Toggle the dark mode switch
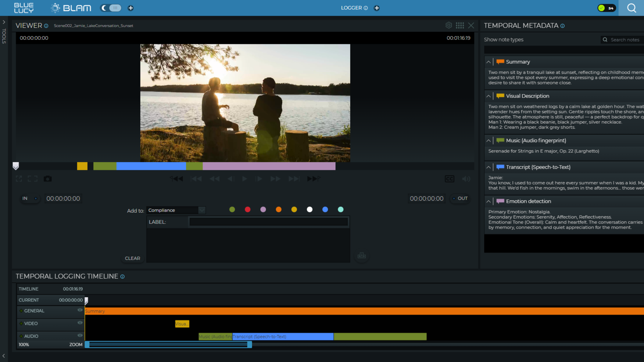 click(x=111, y=8)
